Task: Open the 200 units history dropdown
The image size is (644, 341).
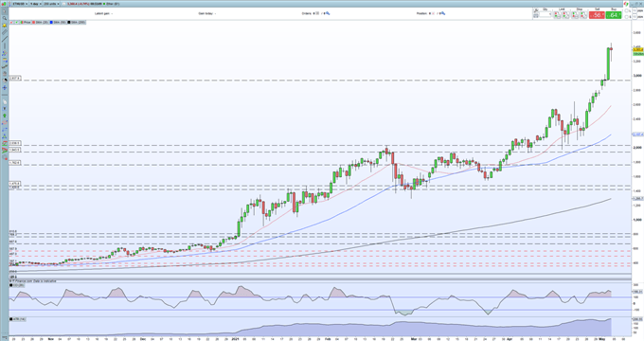Action: pos(51,4)
